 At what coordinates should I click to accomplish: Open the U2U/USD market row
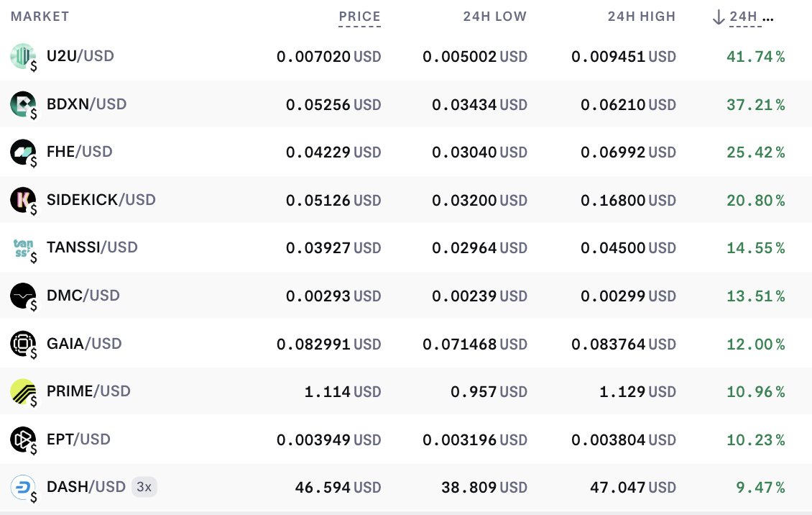click(80, 55)
